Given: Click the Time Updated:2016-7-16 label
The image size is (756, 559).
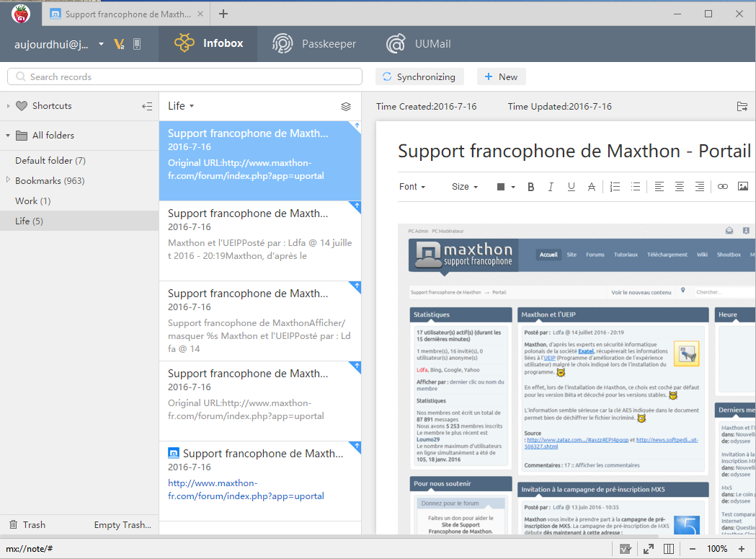Looking at the screenshot, I should pyautogui.click(x=559, y=107).
